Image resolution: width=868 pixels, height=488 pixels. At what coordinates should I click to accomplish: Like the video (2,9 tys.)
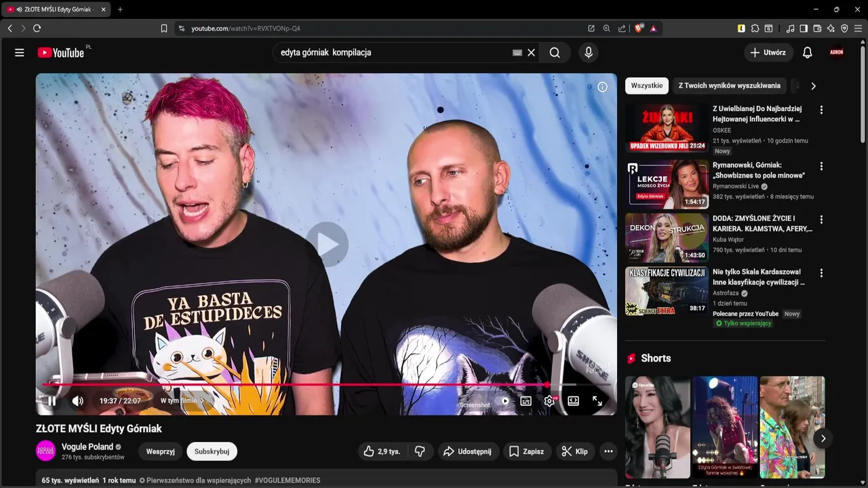382,451
